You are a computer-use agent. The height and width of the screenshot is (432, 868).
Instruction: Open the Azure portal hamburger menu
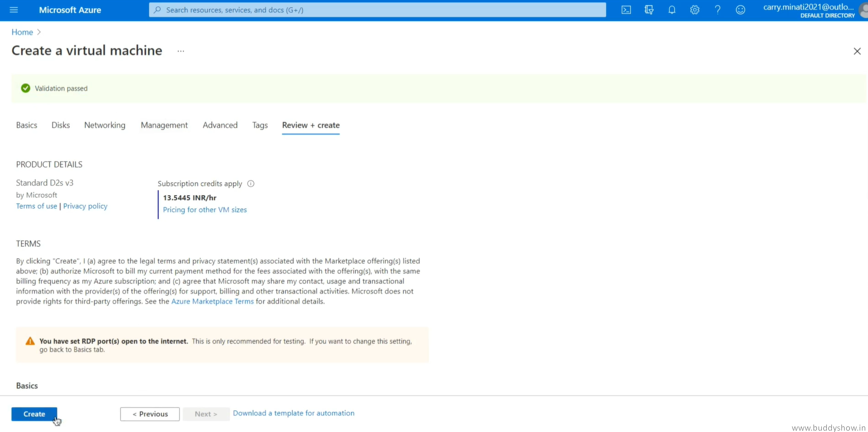click(x=14, y=10)
